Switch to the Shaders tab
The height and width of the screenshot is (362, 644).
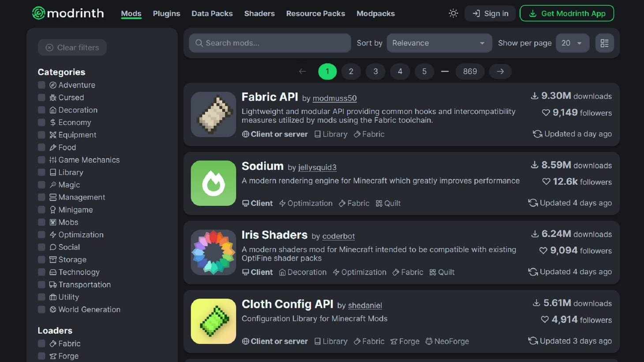[x=259, y=13]
